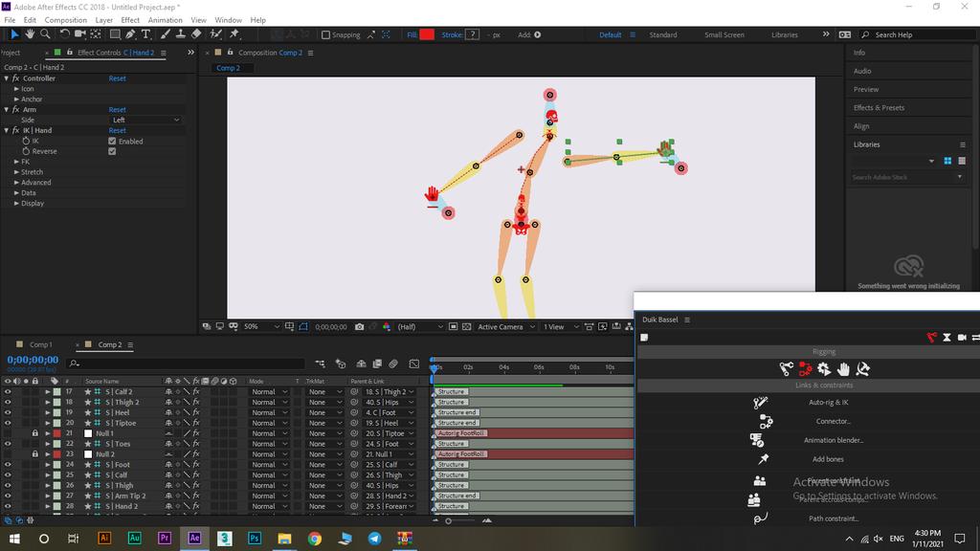Select the Puppet Pin tool

tap(234, 34)
